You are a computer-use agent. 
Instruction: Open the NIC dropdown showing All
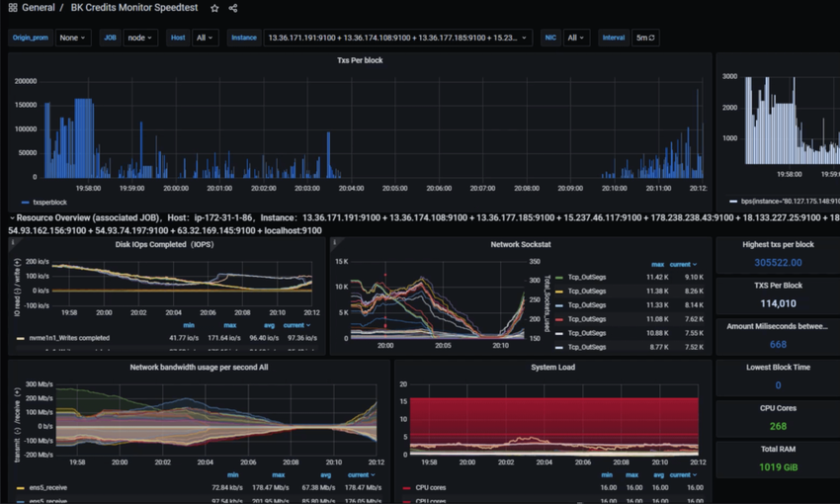tap(577, 39)
